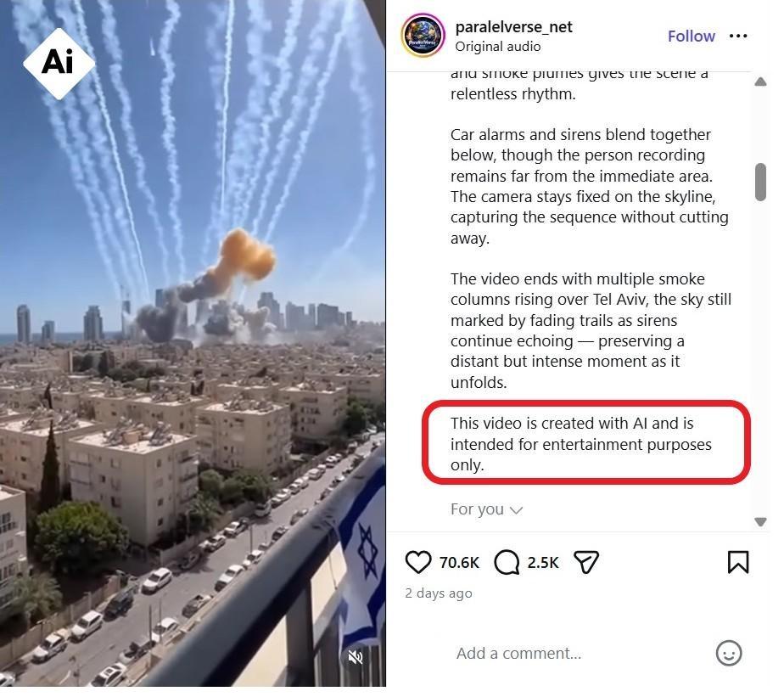Viewport: 784px width, 697px height.
Task: Click caption scroll up arrow
Action: tap(760, 82)
